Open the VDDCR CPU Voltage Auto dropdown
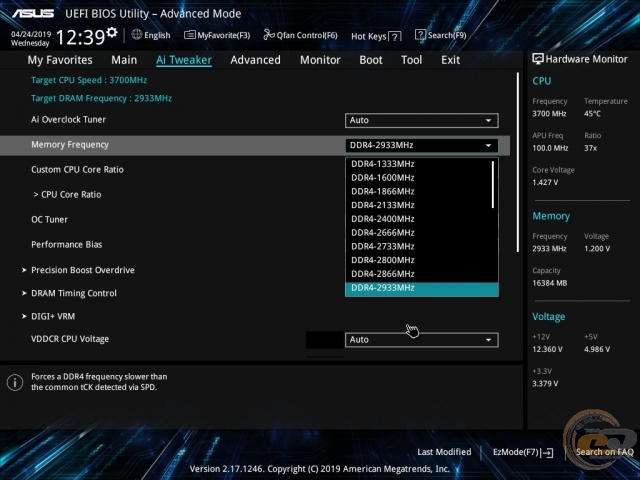The image size is (640, 480). 422,340
